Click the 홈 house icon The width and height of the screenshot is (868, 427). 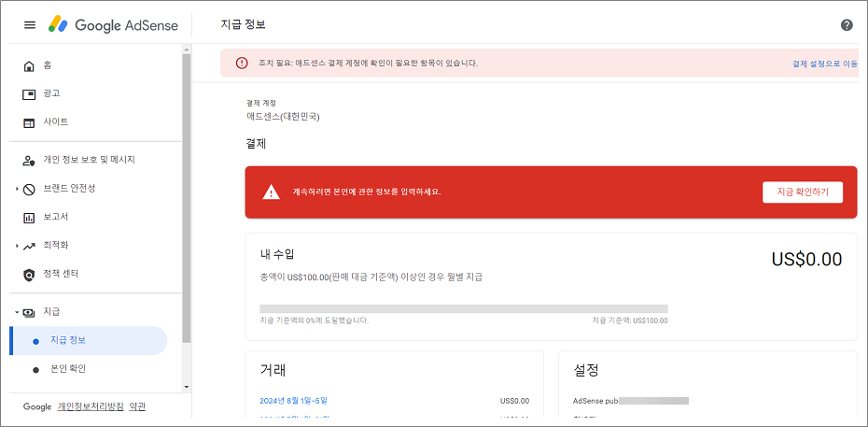[x=29, y=66]
